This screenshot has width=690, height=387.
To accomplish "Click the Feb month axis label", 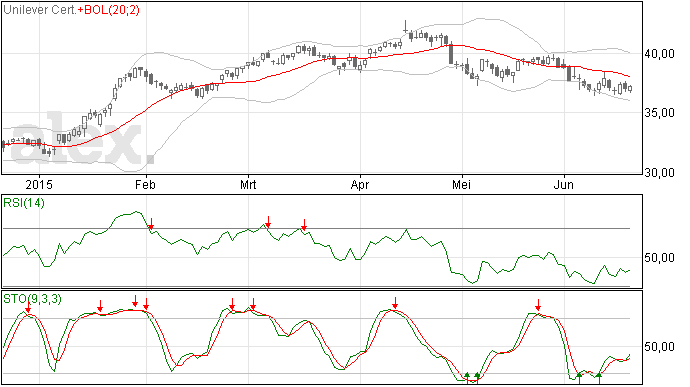I will 146,184.
